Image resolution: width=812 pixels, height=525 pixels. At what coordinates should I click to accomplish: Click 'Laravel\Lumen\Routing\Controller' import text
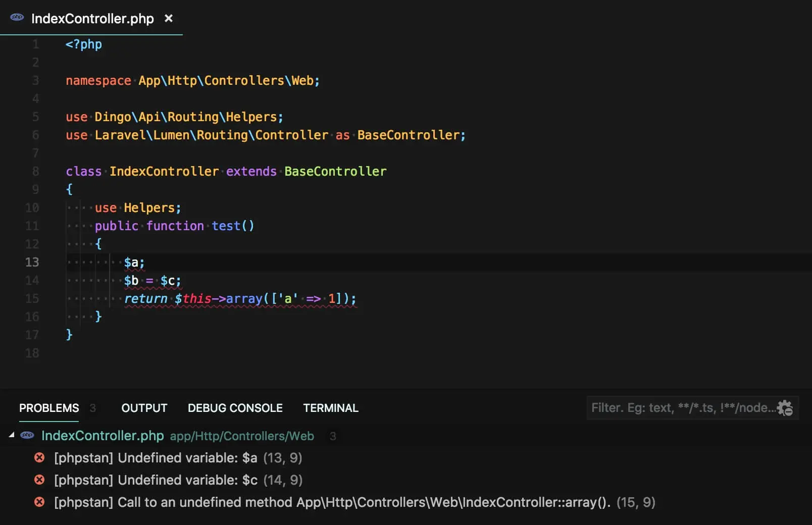click(212, 135)
